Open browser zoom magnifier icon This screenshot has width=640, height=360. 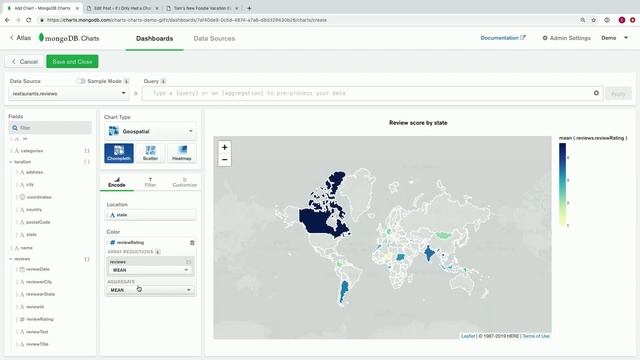583,20
